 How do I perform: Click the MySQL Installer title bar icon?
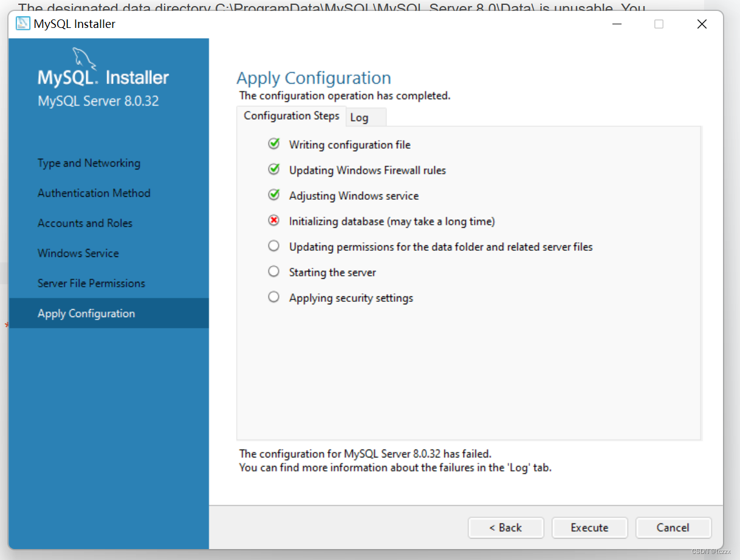point(22,23)
